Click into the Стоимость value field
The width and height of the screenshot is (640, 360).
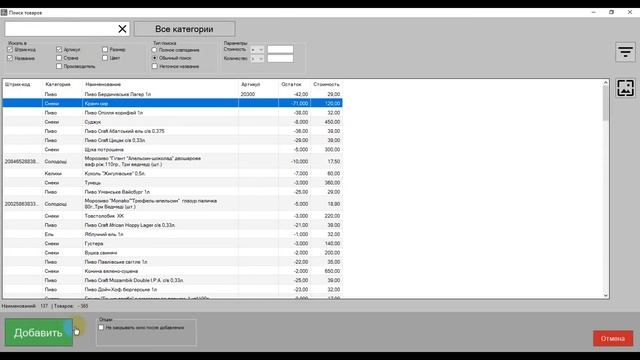pyautogui.click(x=280, y=50)
